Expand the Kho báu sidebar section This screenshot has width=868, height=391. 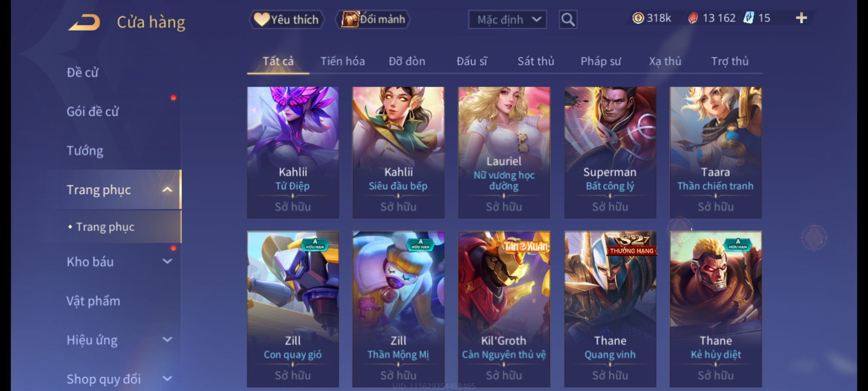(x=167, y=261)
